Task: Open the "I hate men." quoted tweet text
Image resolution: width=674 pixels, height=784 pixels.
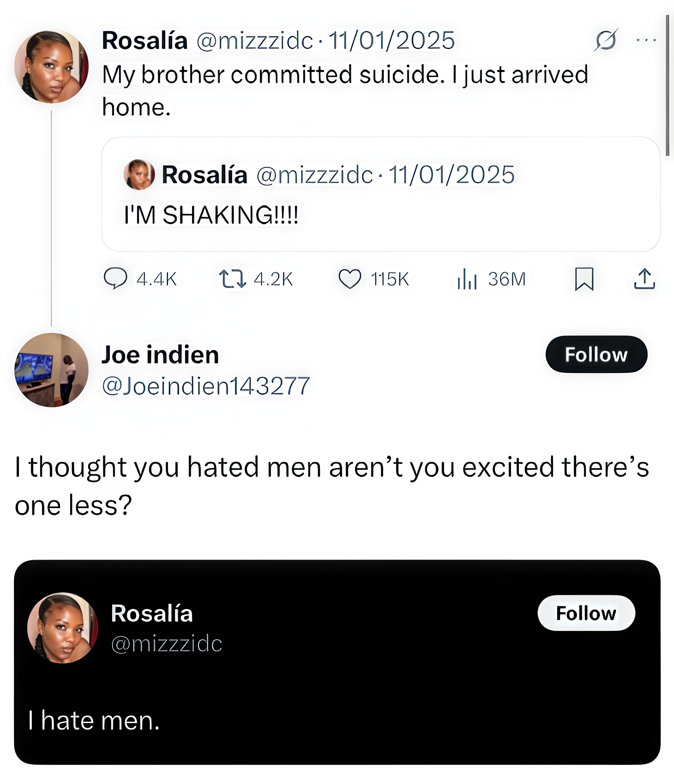Action: [x=93, y=720]
